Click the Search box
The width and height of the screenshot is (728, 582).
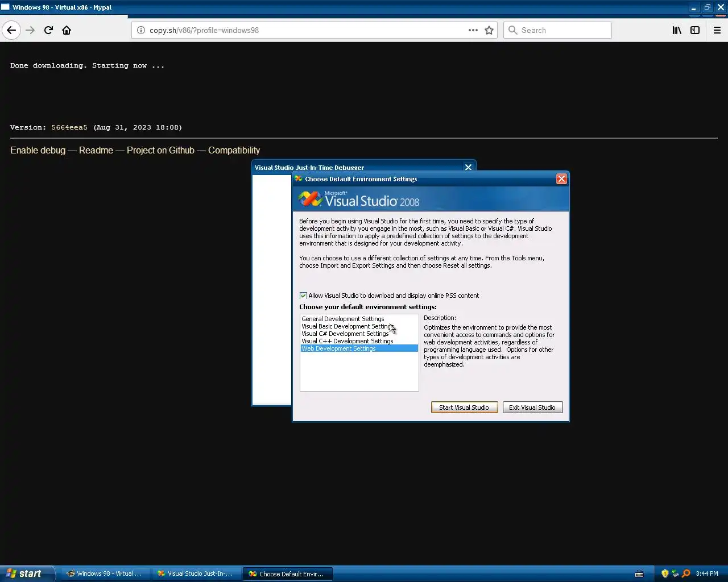tap(557, 30)
